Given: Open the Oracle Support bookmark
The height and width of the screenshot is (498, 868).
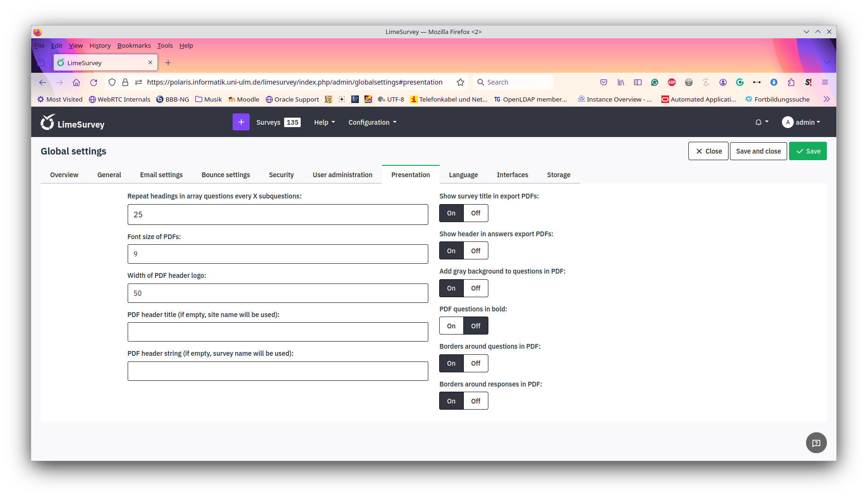Looking at the screenshot, I should coord(292,99).
